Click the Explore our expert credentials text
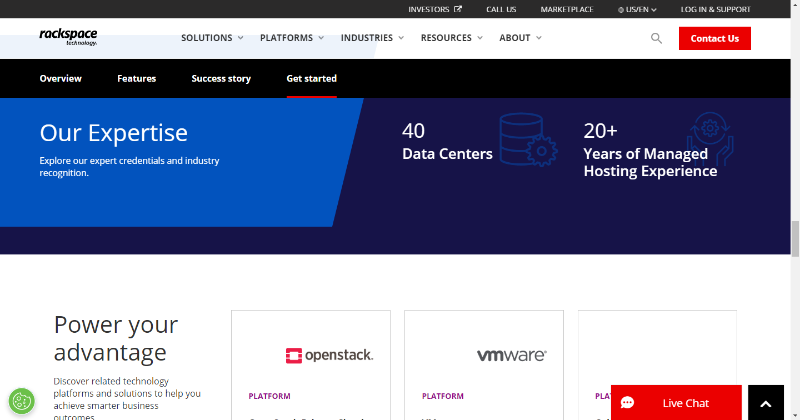 click(130, 167)
